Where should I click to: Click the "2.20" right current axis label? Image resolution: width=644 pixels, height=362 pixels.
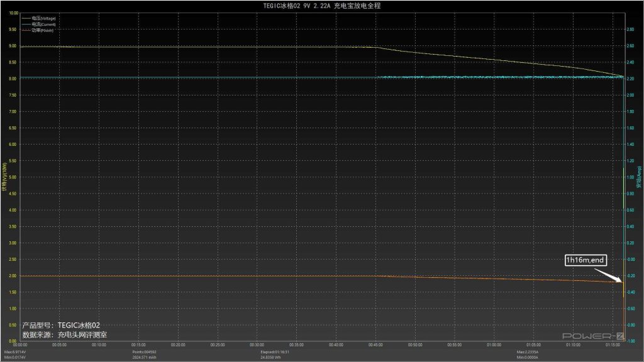tap(630, 79)
